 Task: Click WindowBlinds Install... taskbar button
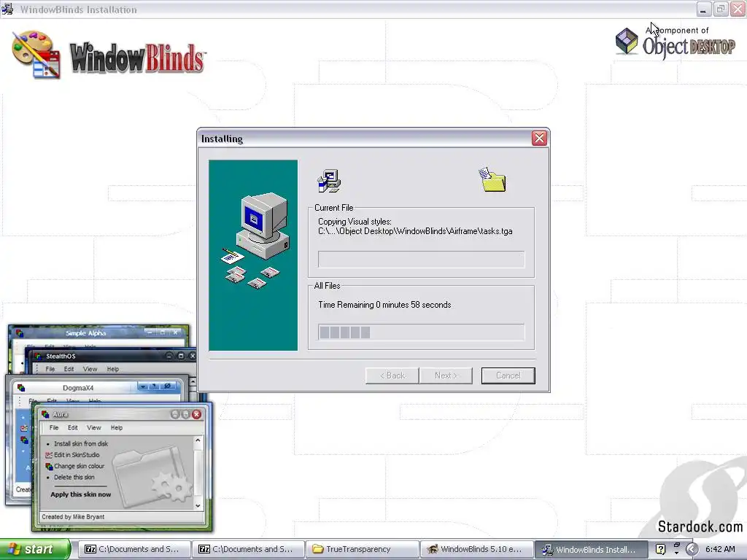tap(591, 550)
